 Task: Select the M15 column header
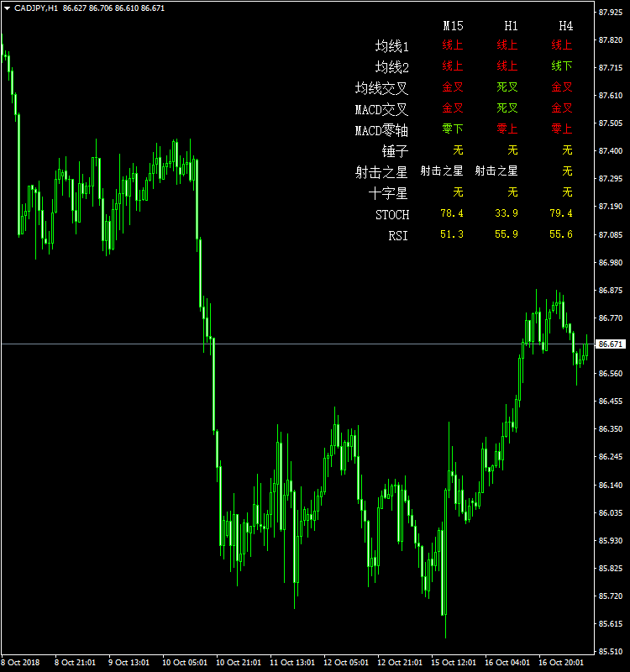pyautogui.click(x=453, y=26)
